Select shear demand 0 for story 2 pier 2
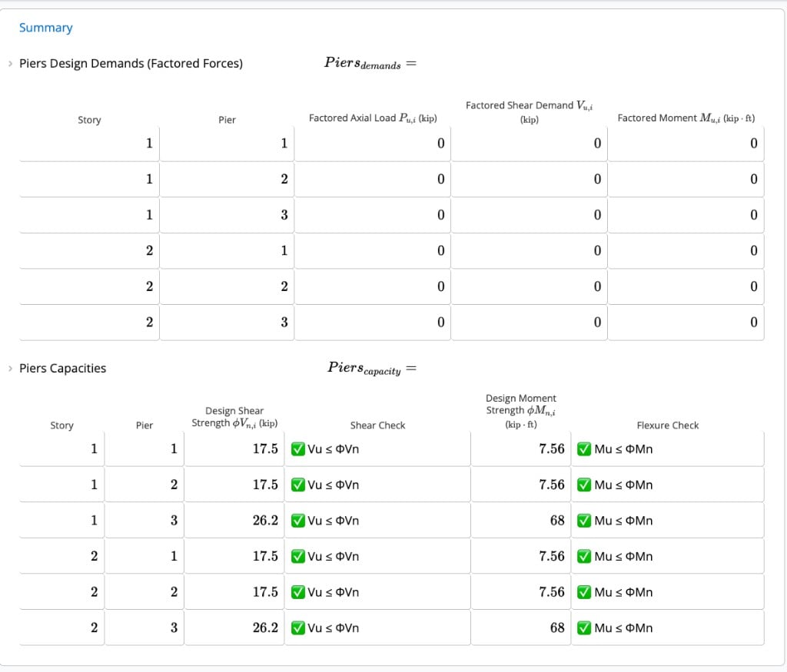This screenshot has height=672, width=787. [x=597, y=286]
